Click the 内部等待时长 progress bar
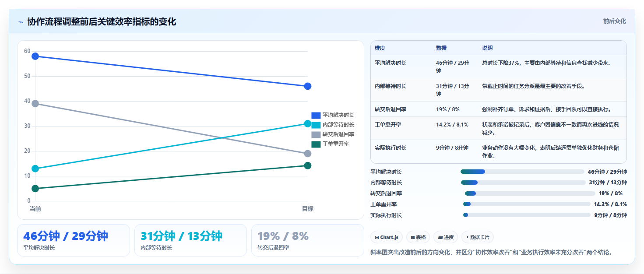 coord(523,183)
